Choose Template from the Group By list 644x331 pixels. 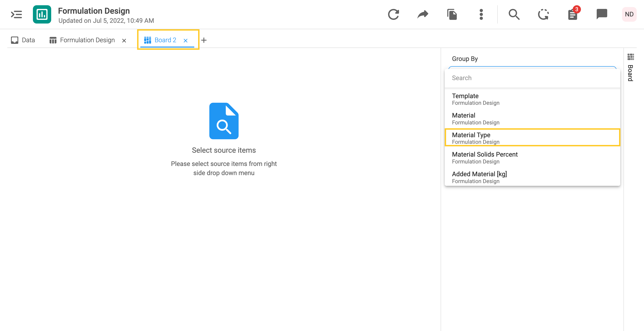pos(532,99)
